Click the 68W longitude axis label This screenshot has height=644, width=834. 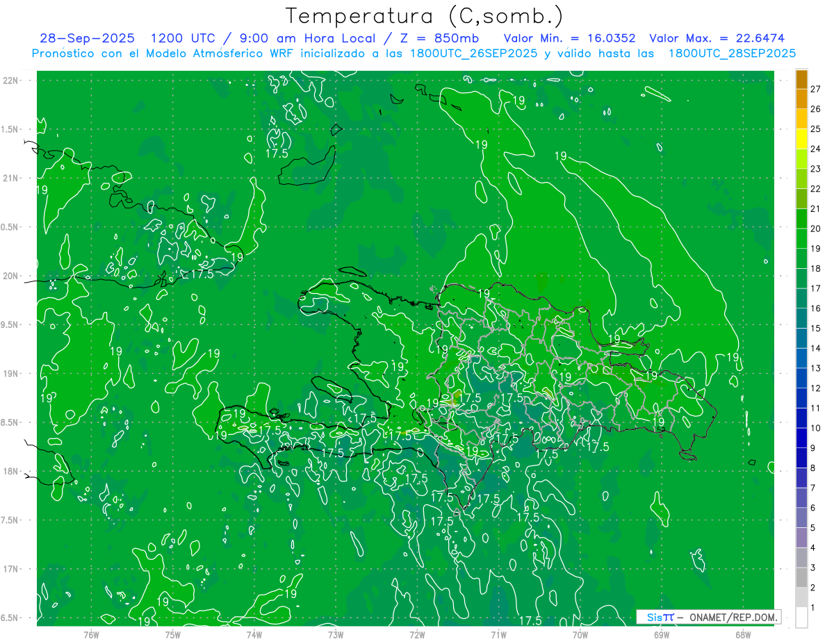pos(743,634)
